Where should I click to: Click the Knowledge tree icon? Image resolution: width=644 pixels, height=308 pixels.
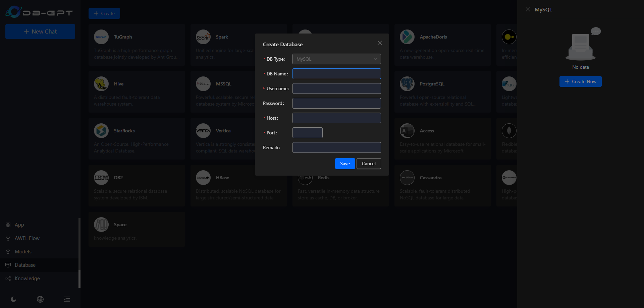click(x=8, y=279)
